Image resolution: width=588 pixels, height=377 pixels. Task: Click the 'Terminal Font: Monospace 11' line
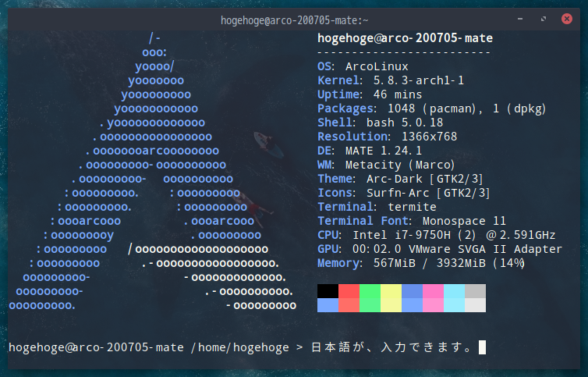[412, 221]
